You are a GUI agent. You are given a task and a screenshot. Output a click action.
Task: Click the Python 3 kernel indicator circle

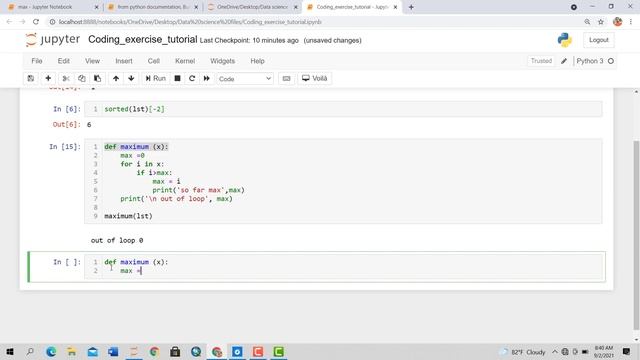click(611, 61)
